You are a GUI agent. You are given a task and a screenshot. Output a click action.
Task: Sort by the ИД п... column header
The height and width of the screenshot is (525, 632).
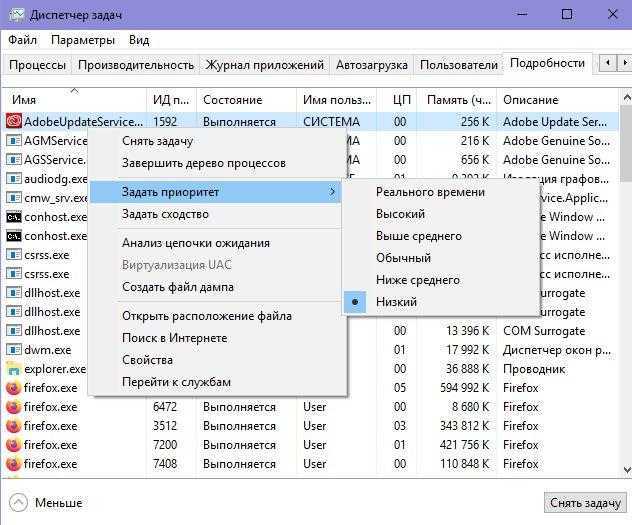(171, 100)
